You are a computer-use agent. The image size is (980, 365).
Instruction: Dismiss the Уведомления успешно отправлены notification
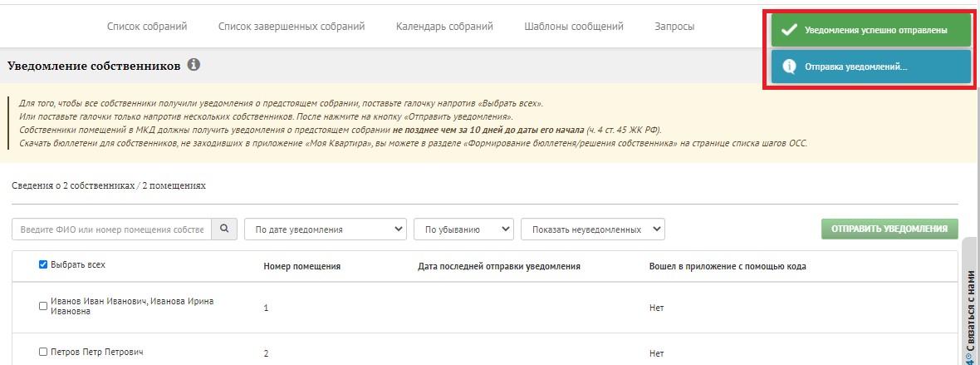tap(870, 30)
